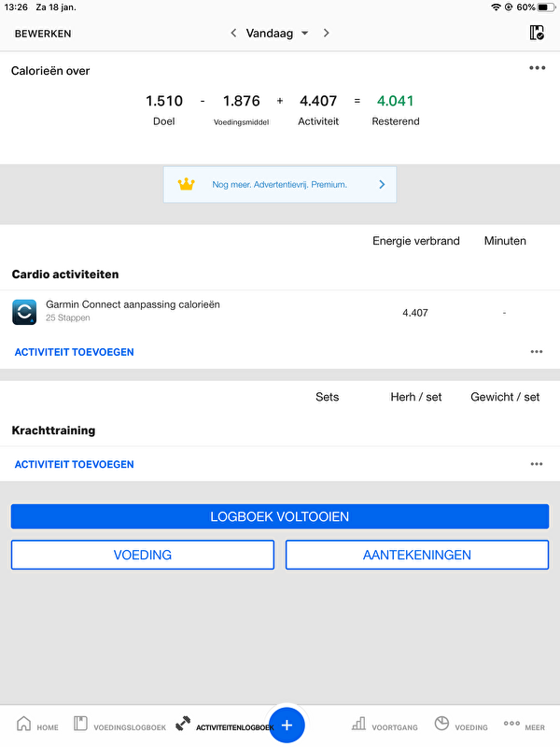Open Premium banner arrow chevron
This screenshot has width=560, height=747.
[x=382, y=184]
